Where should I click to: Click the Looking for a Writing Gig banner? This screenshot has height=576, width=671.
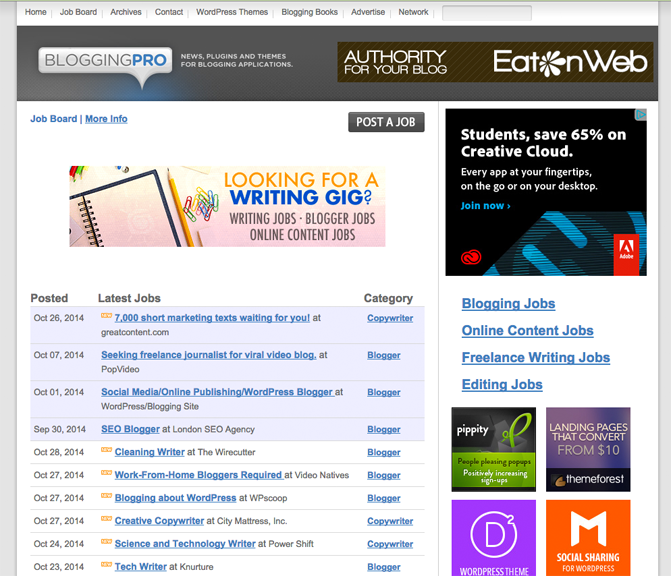click(227, 206)
